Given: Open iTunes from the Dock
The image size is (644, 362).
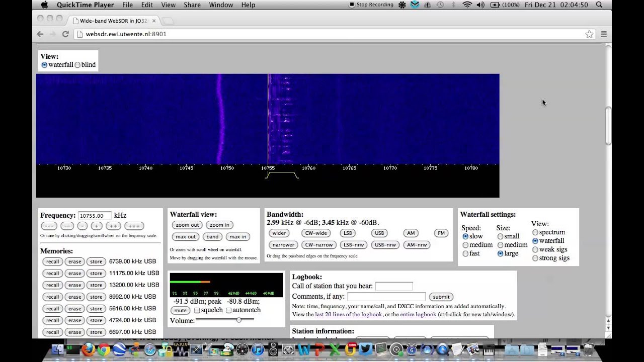Looking at the screenshot, I should click(x=258, y=349).
